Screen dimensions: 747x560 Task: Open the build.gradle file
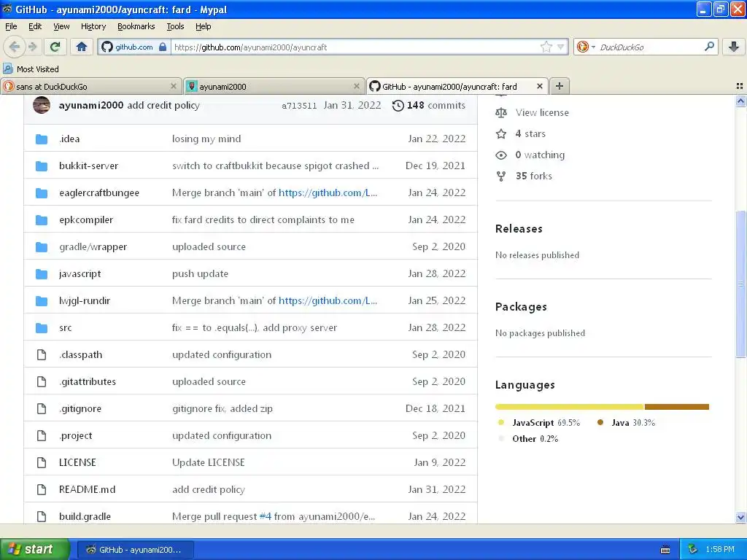pos(85,517)
